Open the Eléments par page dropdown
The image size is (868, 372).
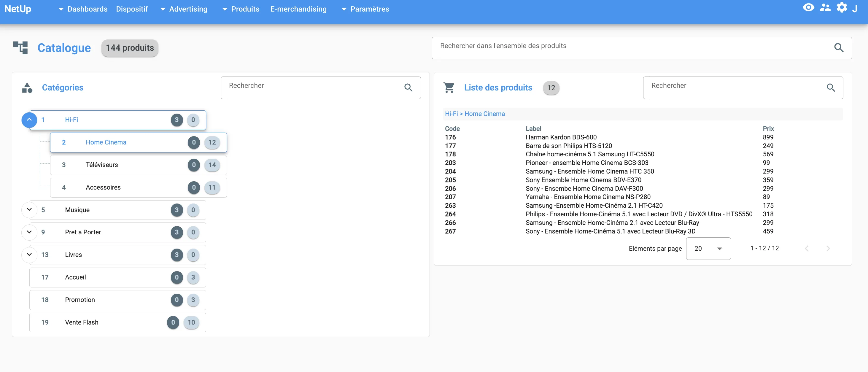708,249
